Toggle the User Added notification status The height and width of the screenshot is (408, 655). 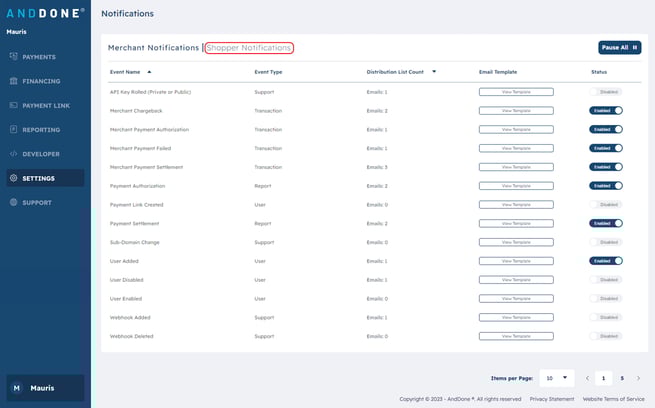606,261
